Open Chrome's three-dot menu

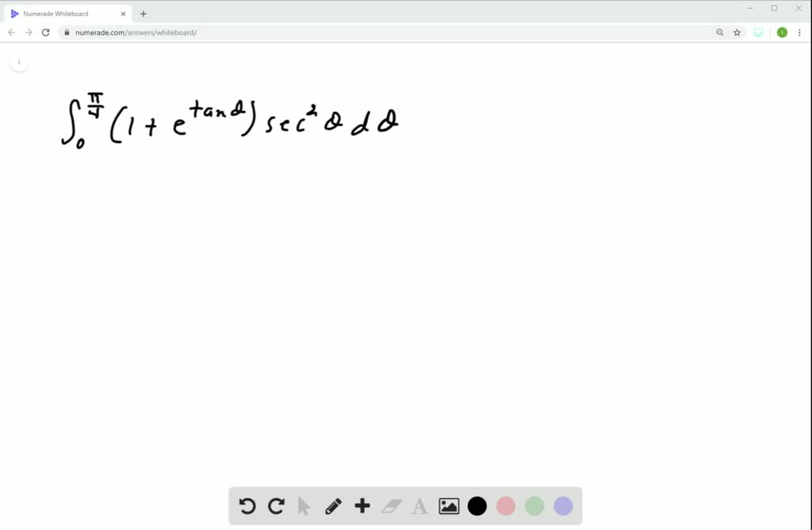pos(799,33)
